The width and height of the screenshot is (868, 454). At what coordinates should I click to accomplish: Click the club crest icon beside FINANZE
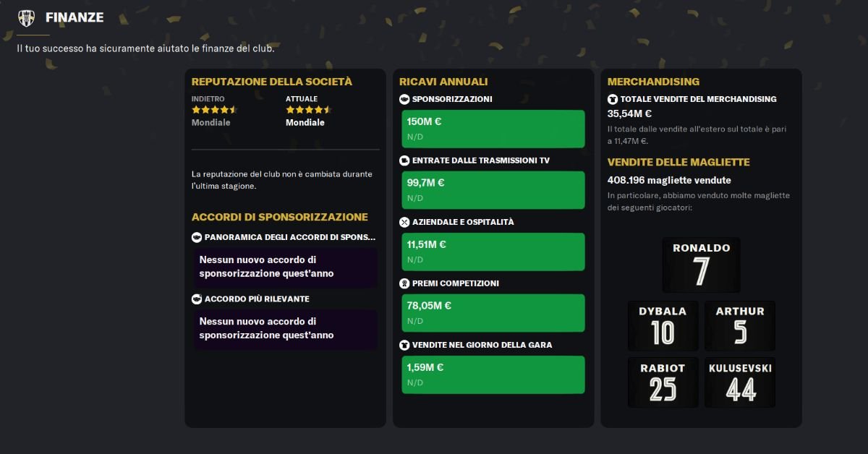[25, 16]
